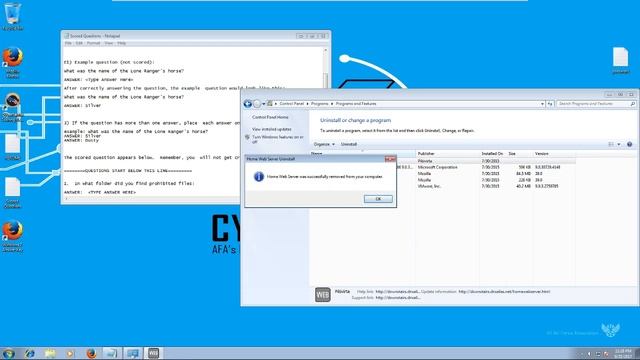Click the search magnifier icon
Viewport: 640px width, 360px height.
(633, 104)
